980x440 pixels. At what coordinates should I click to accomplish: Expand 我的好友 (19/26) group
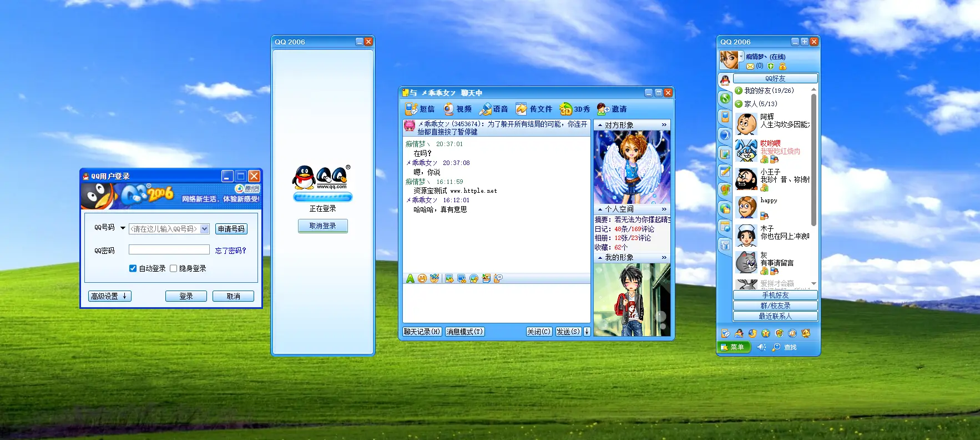coord(738,91)
